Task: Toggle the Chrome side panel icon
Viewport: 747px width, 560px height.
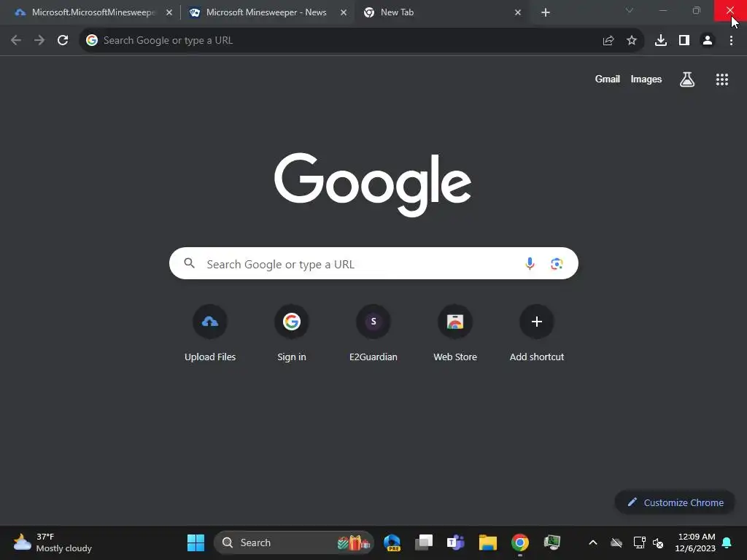Action: pos(684,41)
